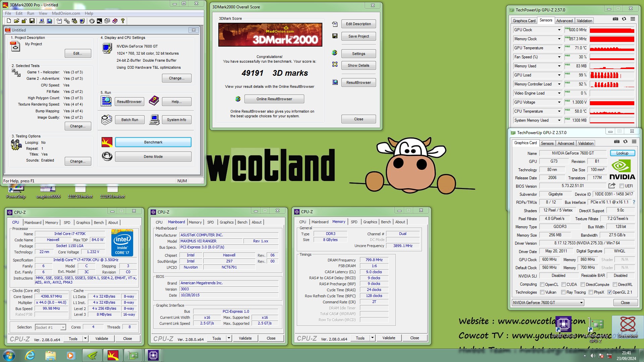This screenshot has height=362, width=644.
Task: Toggle the CUDA checkbox in GPU-Z
Action: pos(563,285)
